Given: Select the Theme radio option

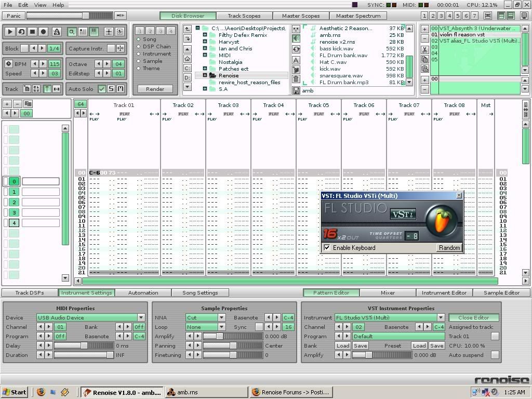Looking at the screenshot, I should tap(138, 68).
